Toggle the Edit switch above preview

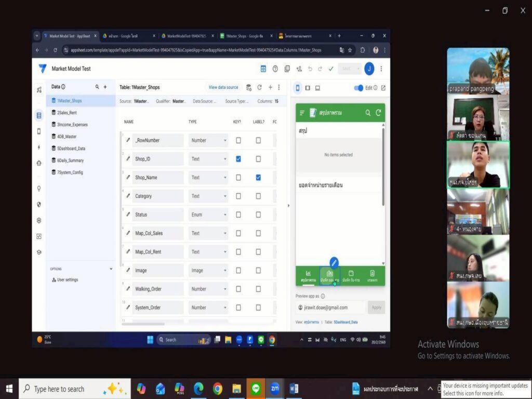(358, 88)
